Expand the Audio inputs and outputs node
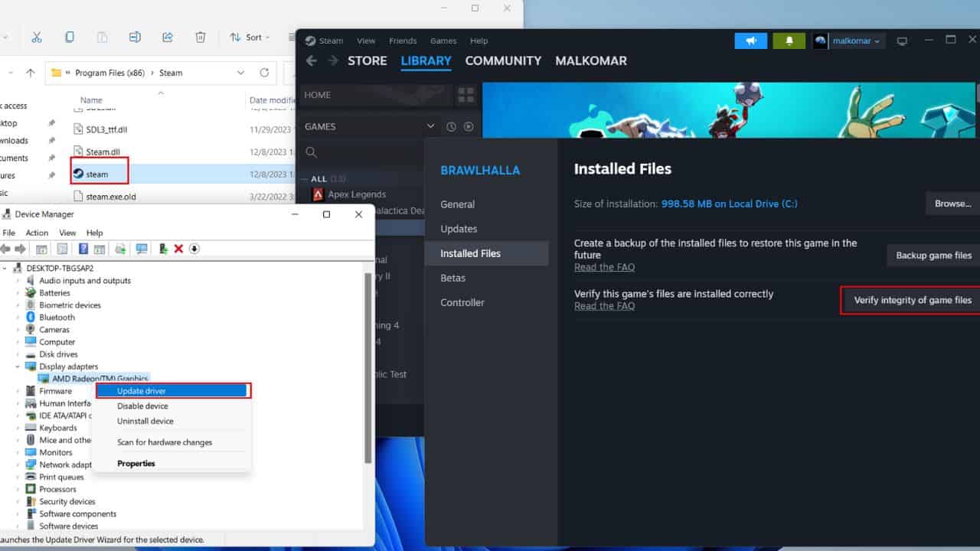This screenshot has width=980, height=551. (x=18, y=281)
